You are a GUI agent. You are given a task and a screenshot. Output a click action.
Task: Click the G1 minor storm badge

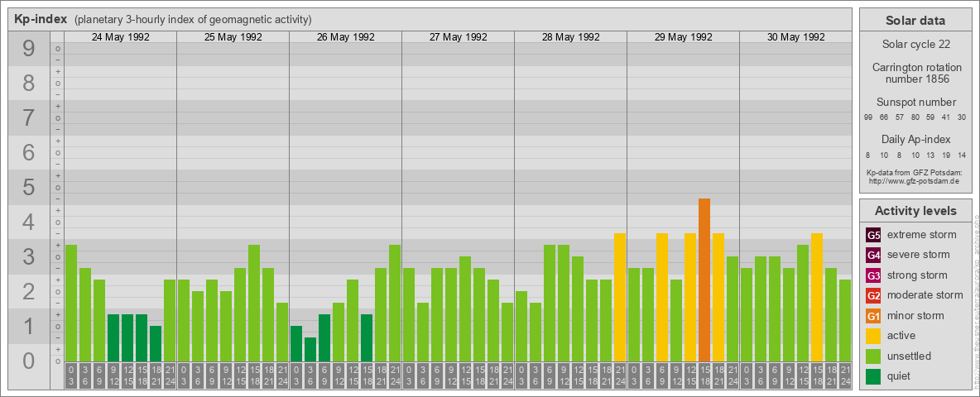[x=873, y=315]
